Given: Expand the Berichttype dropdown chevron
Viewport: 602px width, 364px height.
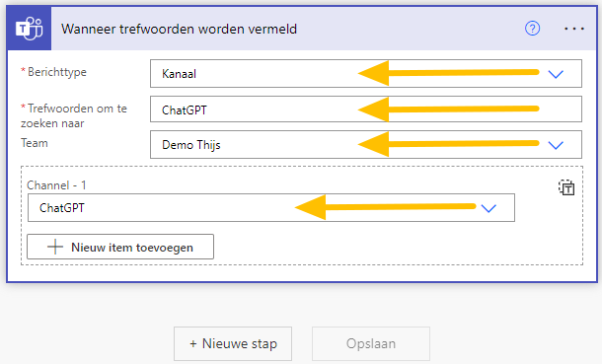Looking at the screenshot, I should coord(556,74).
